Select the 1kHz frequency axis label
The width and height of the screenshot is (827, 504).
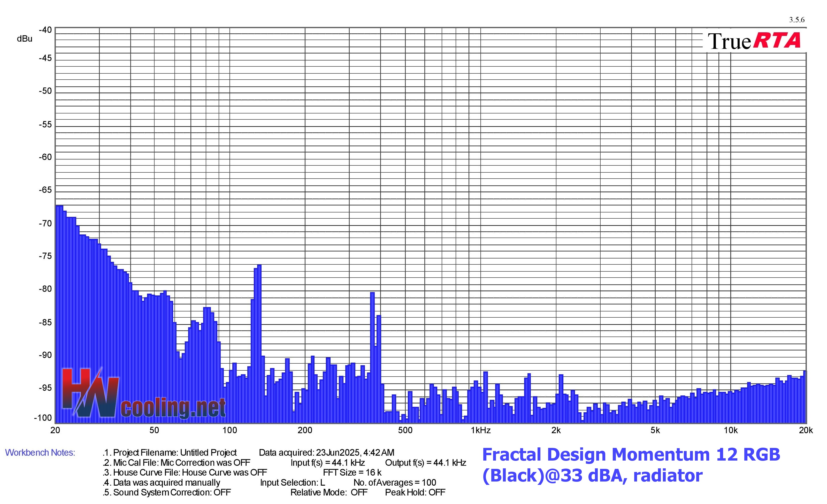click(x=481, y=430)
